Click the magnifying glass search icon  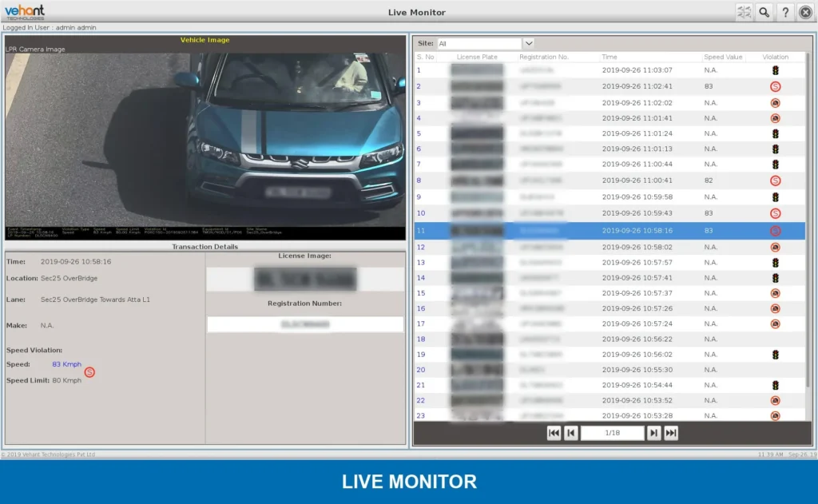[764, 12]
